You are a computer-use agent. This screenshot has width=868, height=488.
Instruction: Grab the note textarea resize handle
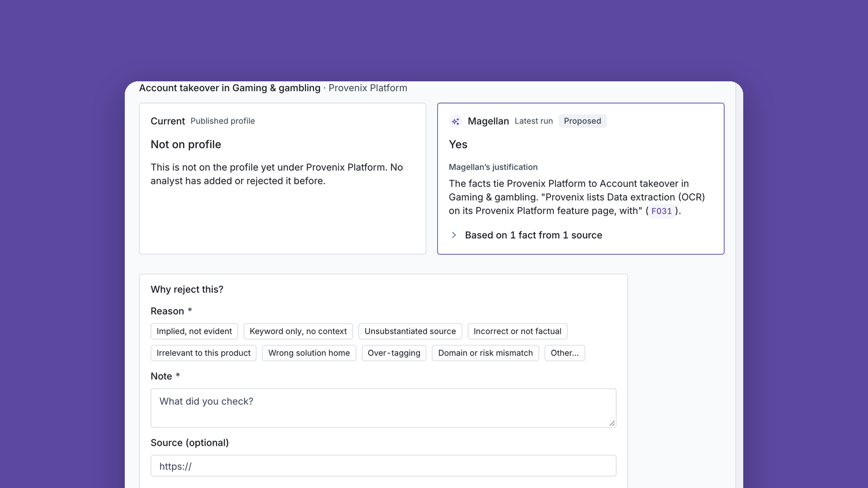tap(612, 423)
